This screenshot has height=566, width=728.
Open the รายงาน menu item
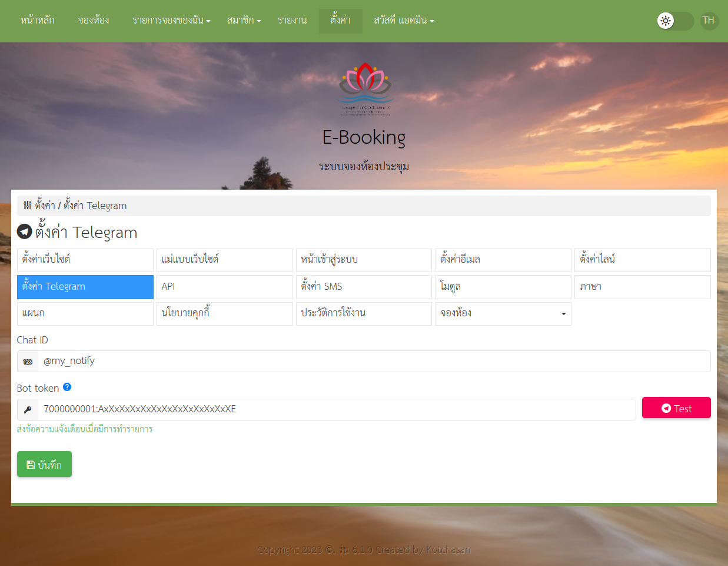(292, 21)
